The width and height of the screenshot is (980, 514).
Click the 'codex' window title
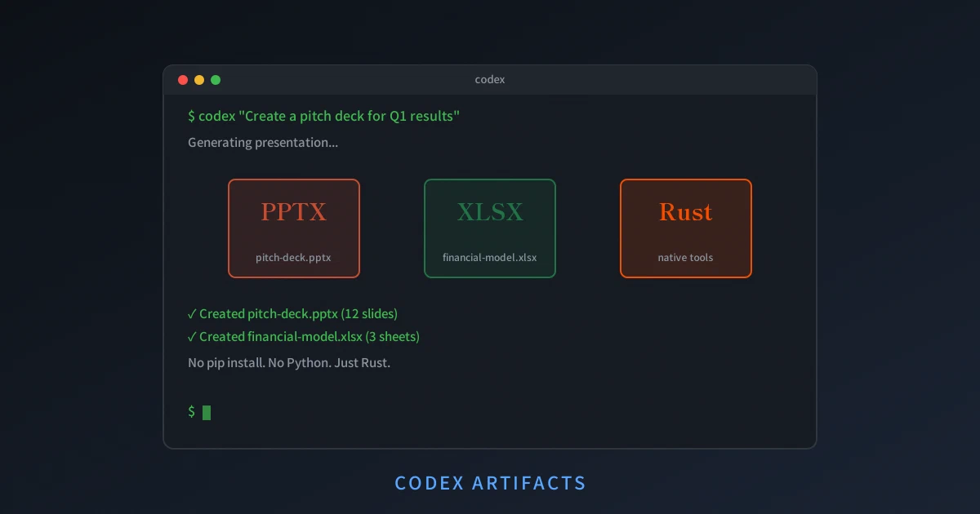pyautogui.click(x=490, y=80)
